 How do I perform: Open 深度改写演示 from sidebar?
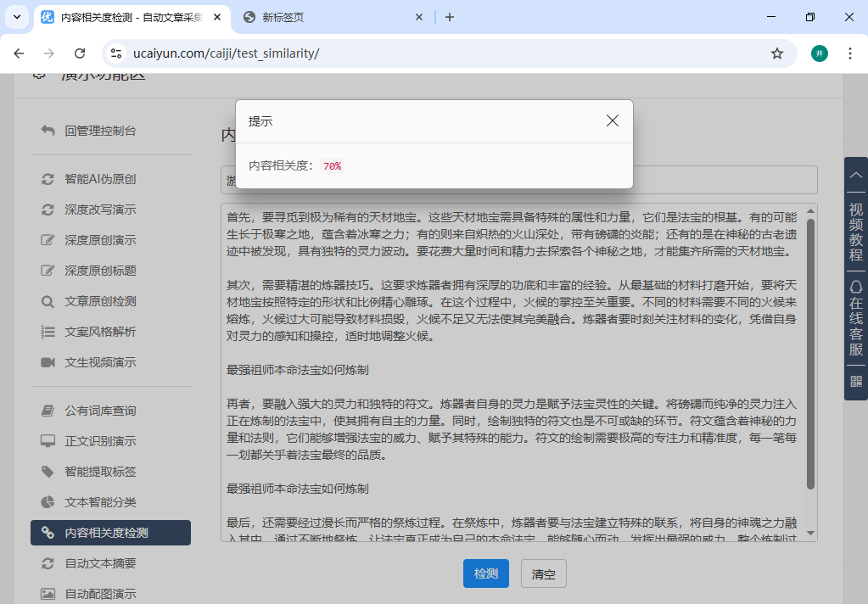coord(100,210)
